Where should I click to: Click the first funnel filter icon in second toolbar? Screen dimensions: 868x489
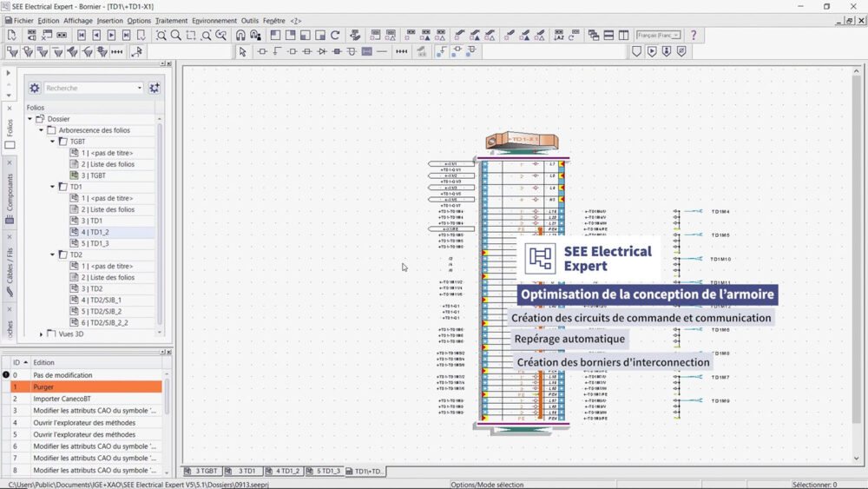click(x=12, y=51)
